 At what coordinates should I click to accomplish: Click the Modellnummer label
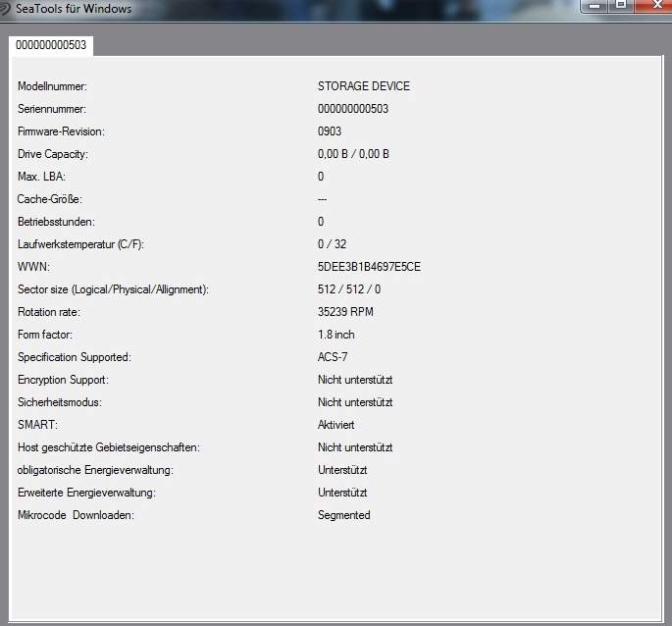point(52,86)
